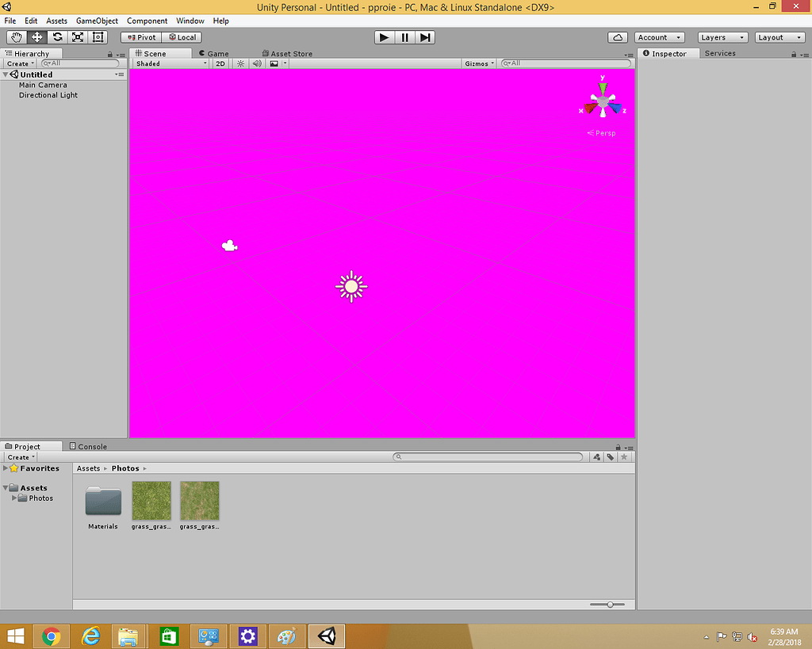Open the Shaded draw mode dropdown

(x=169, y=63)
